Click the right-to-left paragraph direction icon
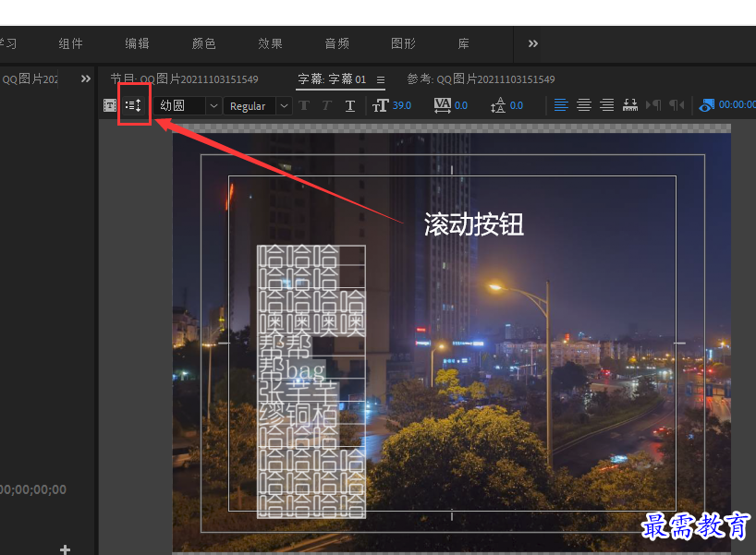756x555 pixels. coord(677,104)
